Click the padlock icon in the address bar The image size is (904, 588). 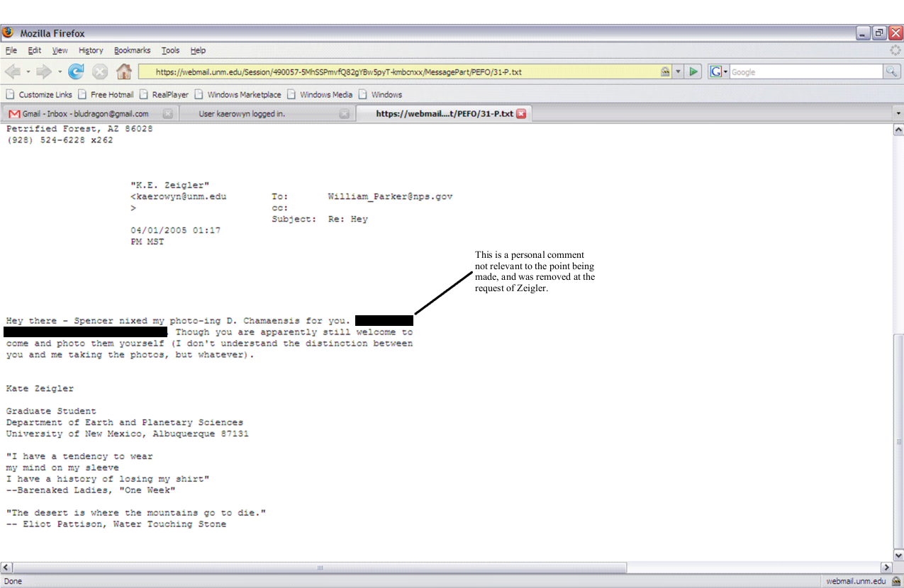(x=665, y=72)
